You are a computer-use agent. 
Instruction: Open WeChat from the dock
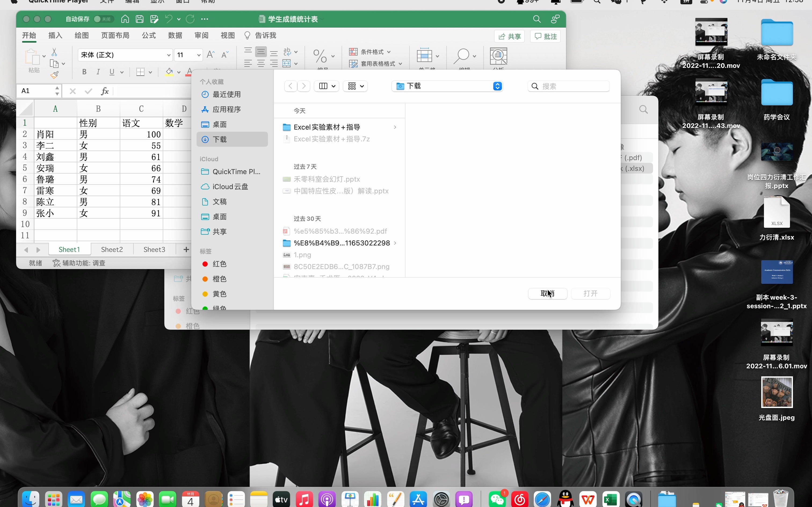(x=497, y=499)
